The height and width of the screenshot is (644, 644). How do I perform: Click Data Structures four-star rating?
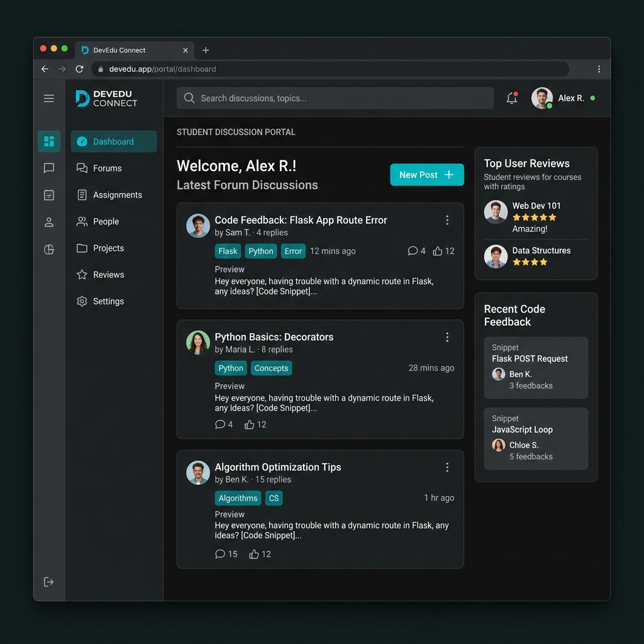pyautogui.click(x=530, y=262)
